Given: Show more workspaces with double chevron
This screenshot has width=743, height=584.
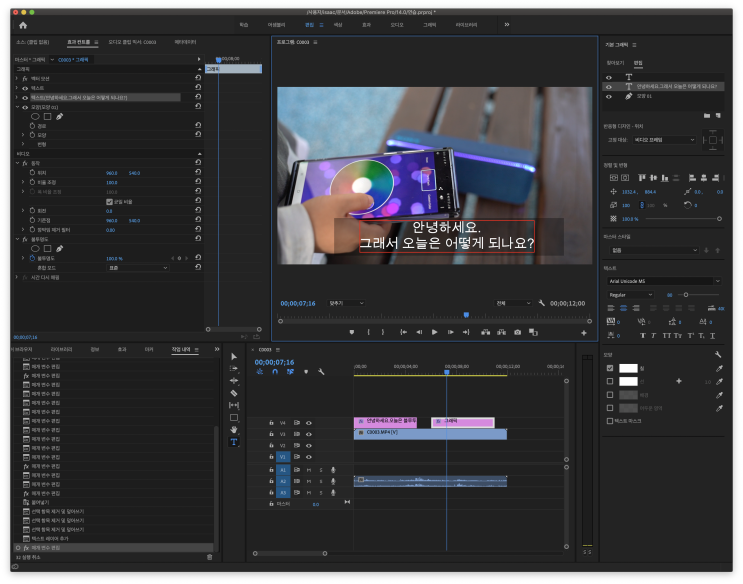Looking at the screenshot, I should click(507, 25).
